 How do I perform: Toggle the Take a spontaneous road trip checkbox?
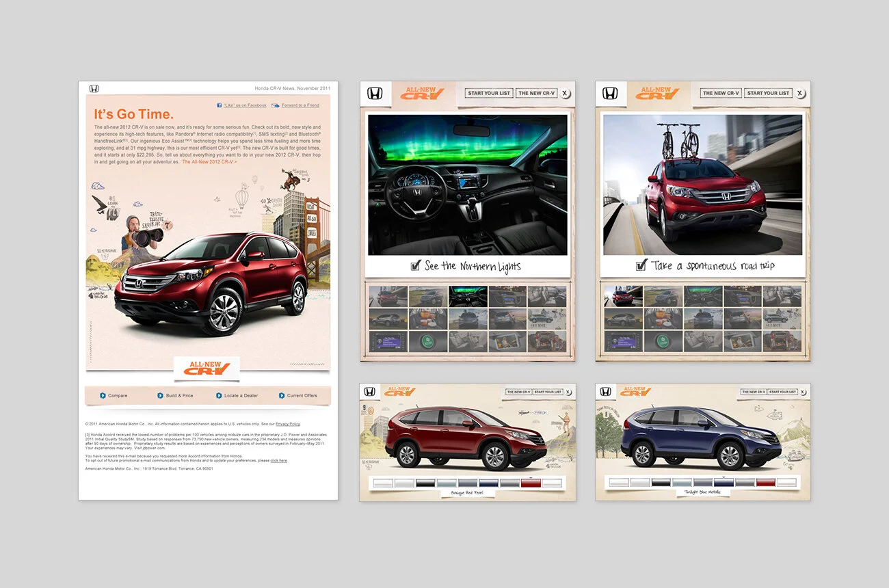click(x=641, y=266)
